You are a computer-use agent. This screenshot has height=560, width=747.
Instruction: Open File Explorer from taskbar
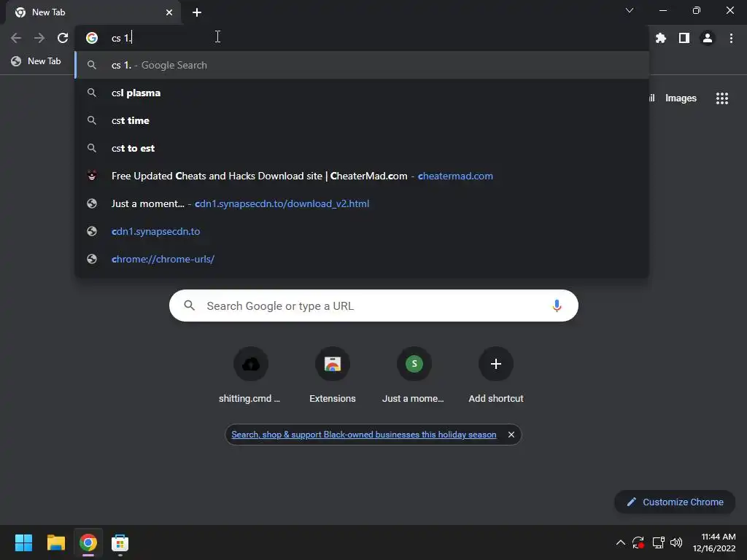[55, 542]
